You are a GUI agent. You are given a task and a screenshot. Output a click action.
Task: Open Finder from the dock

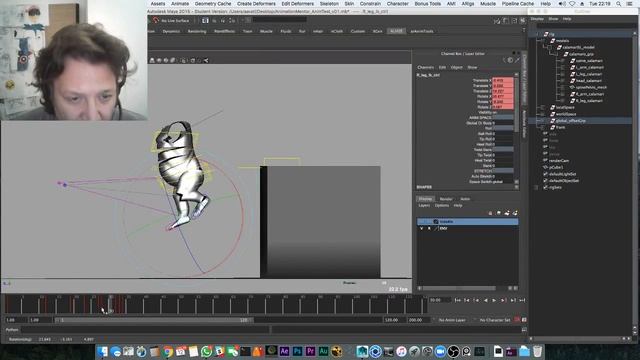pyautogui.click(x=102, y=351)
